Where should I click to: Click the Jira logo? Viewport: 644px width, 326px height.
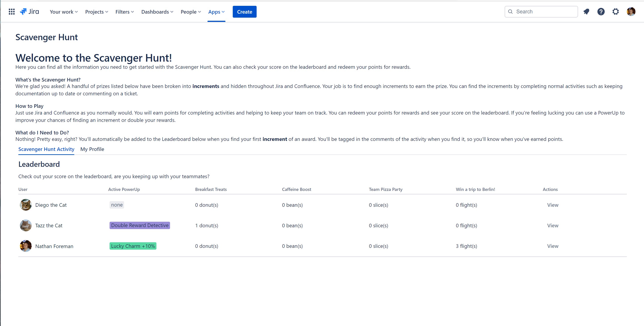click(x=29, y=12)
